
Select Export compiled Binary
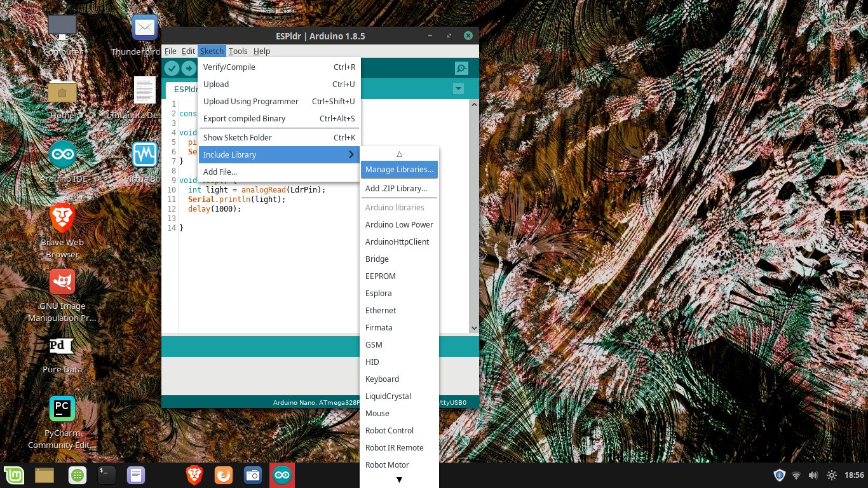tap(279, 118)
